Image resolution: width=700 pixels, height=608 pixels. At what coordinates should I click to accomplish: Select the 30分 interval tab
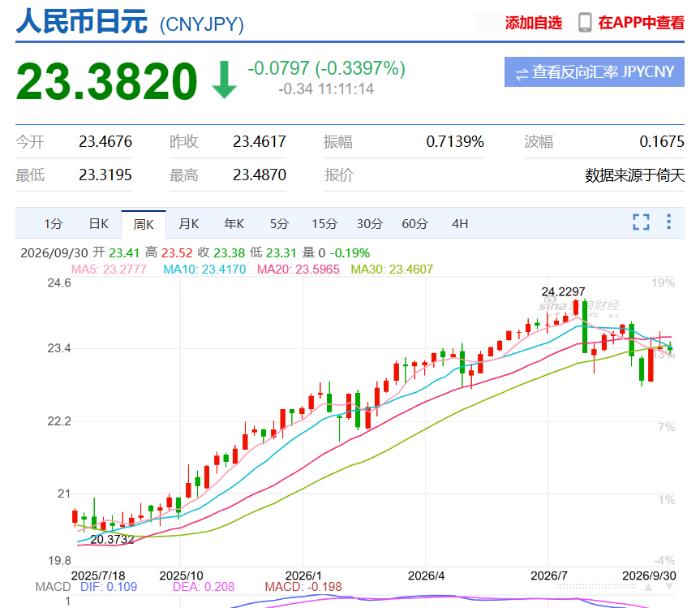[x=370, y=224]
